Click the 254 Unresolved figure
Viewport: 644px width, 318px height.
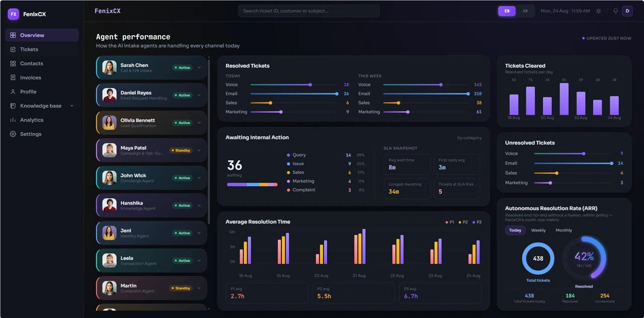605,296
